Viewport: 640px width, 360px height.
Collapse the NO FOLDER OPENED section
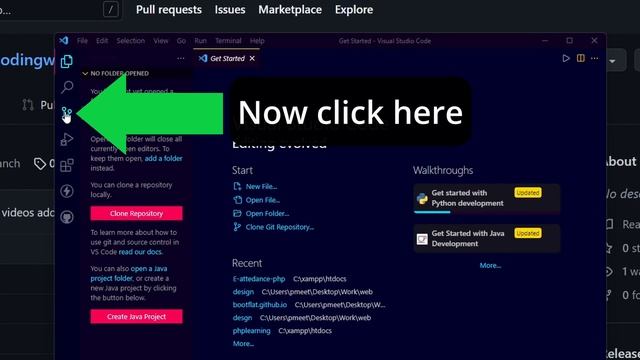click(x=85, y=73)
